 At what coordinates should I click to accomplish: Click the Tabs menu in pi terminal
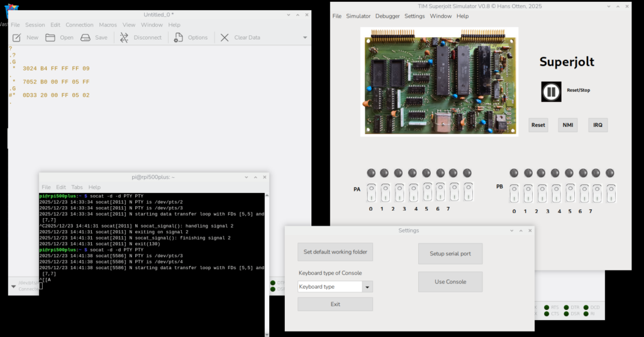(x=77, y=187)
